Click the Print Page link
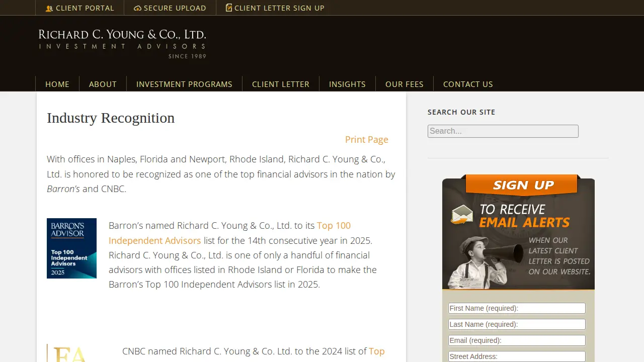 (x=367, y=140)
